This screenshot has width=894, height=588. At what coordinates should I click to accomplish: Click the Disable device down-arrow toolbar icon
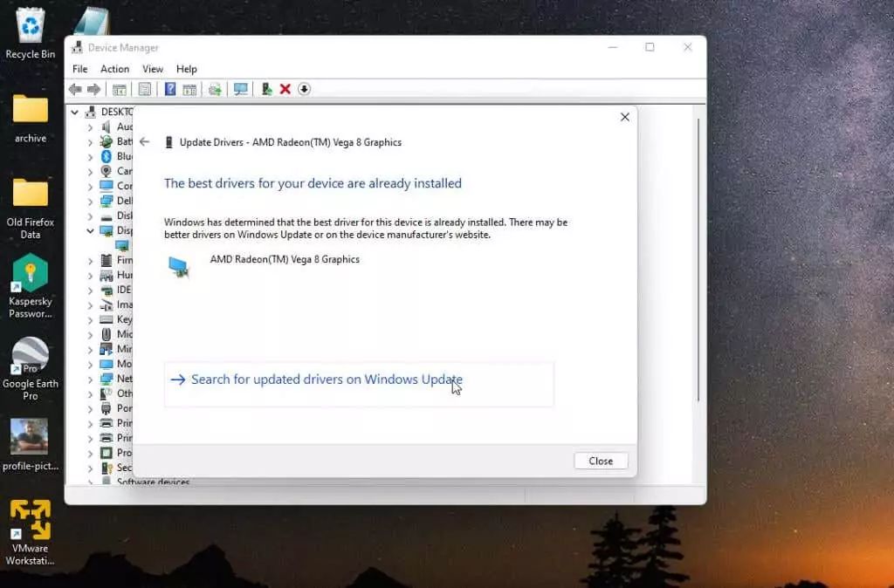coord(304,89)
